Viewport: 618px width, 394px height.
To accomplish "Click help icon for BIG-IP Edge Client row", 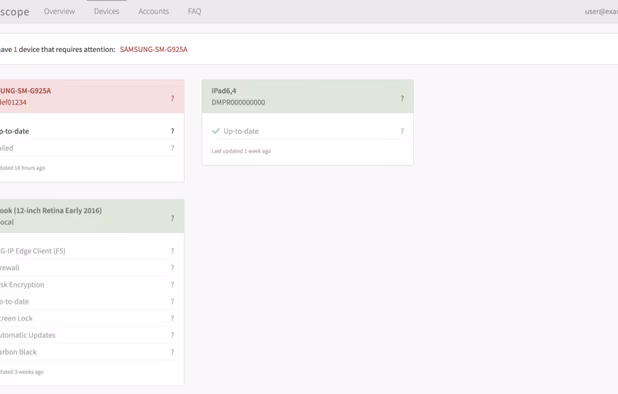I will 172,251.
